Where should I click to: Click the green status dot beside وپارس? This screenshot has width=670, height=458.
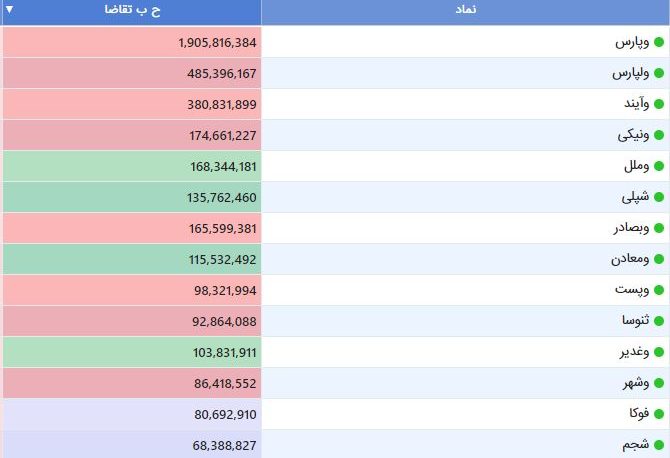pyautogui.click(x=659, y=42)
